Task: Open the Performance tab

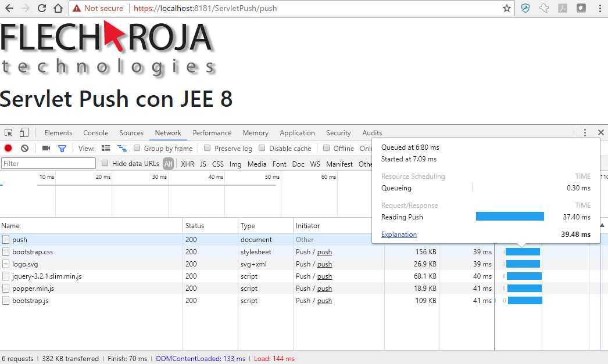Action: click(x=212, y=133)
